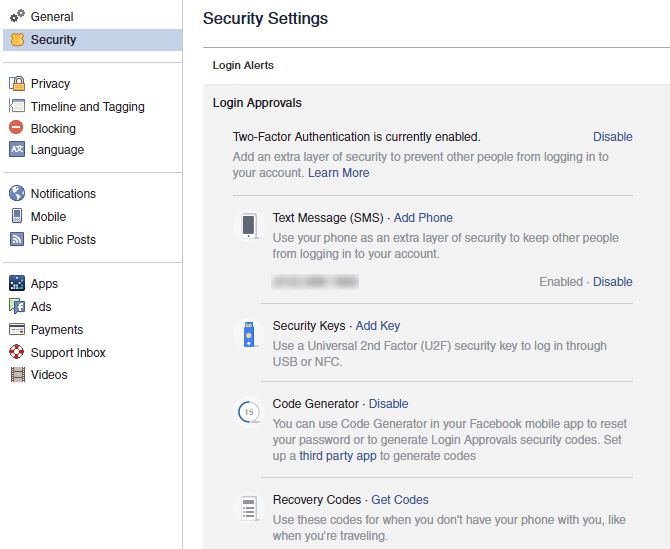670x549 pixels.
Task: Click Add Key link
Action: pos(378,326)
